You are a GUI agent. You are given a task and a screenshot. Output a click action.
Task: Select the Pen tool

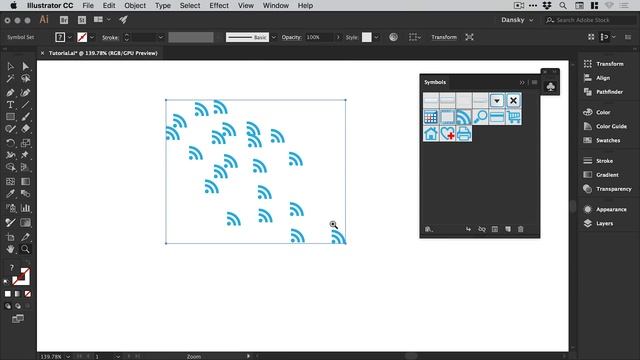coord(10,93)
